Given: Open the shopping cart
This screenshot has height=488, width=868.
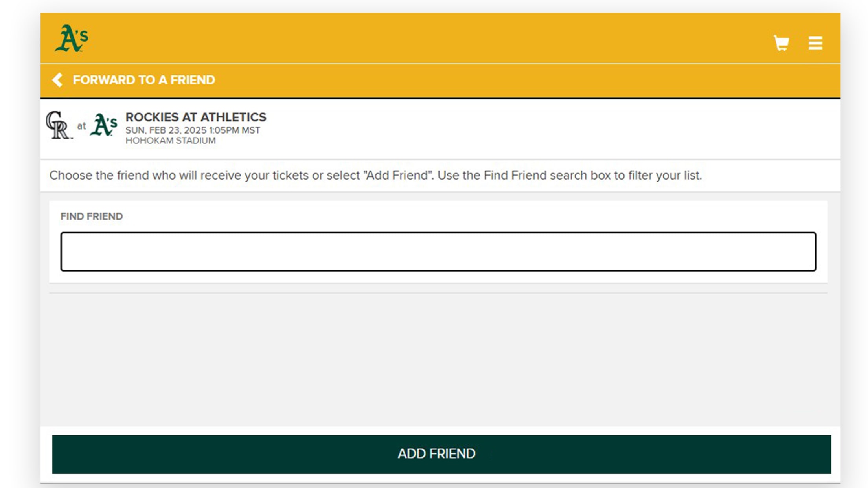Looking at the screenshot, I should tap(781, 43).
